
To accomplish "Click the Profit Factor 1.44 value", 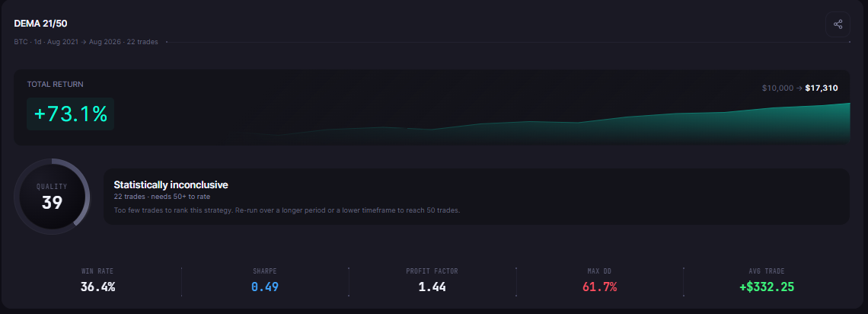I will 432,287.
